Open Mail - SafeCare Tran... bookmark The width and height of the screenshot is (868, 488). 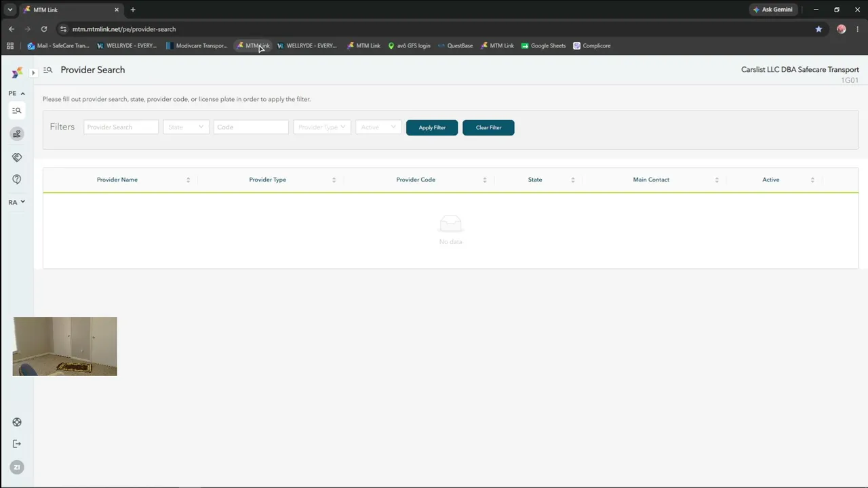pos(58,45)
